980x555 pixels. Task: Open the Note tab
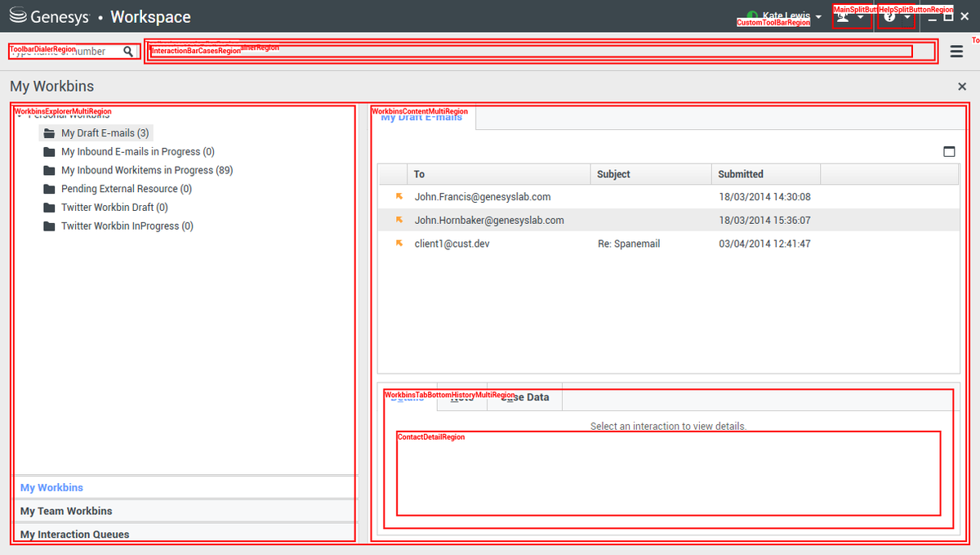[462, 397]
